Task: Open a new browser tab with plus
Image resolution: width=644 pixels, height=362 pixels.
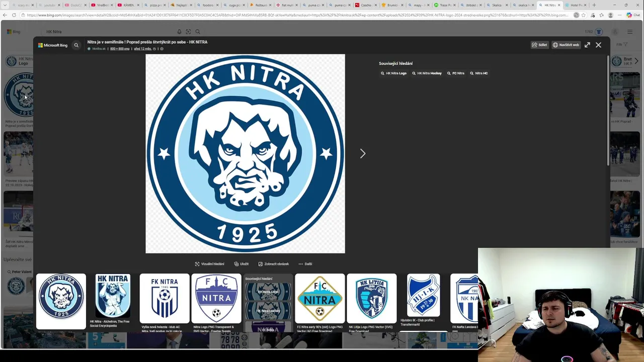Action: click(x=594, y=5)
